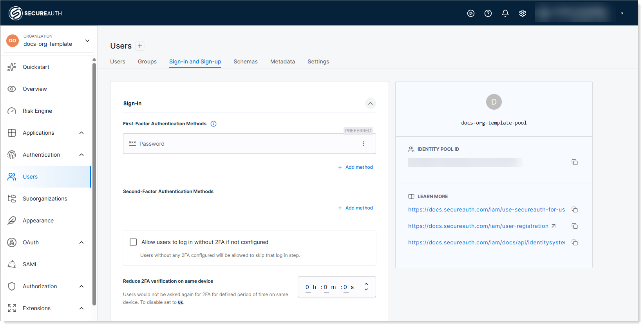Viewport: 644px width, 327px height.
Task: Open Risk Engine in sidebar
Action: (37, 111)
